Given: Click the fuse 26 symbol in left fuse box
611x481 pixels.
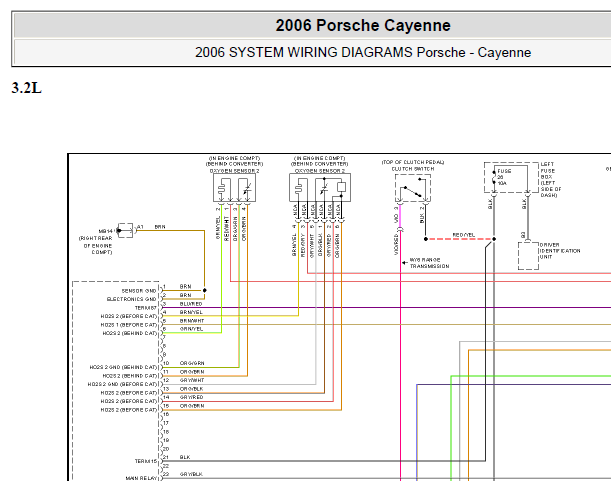Looking at the screenshot, I should coord(494,178).
